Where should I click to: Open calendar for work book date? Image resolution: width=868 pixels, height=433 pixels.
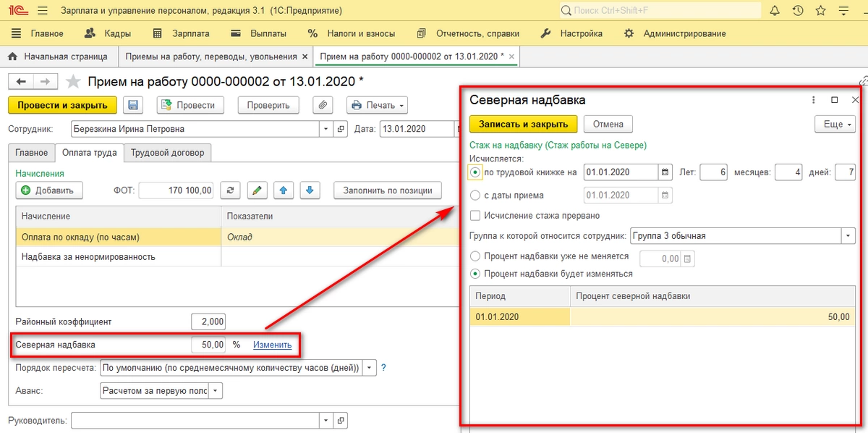[x=665, y=172]
